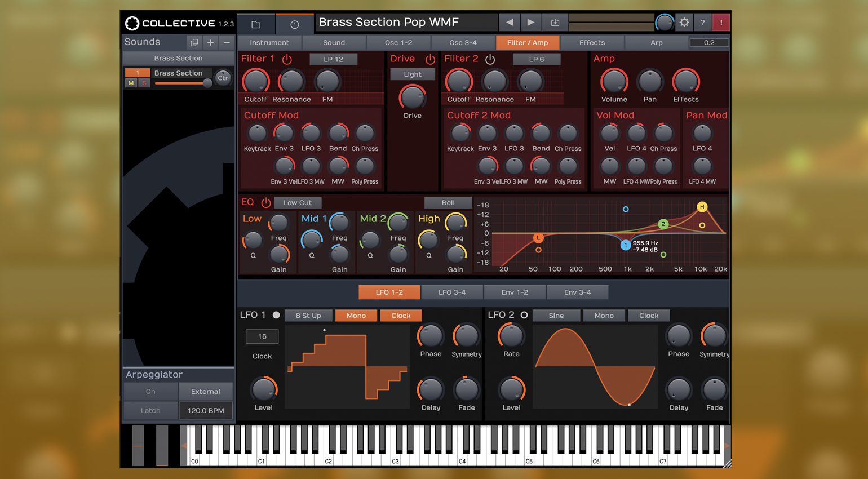The width and height of the screenshot is (868, 479).
Task: Open the LFO 1 shape 8 St Up dropdown
Action: click(308, 316)
